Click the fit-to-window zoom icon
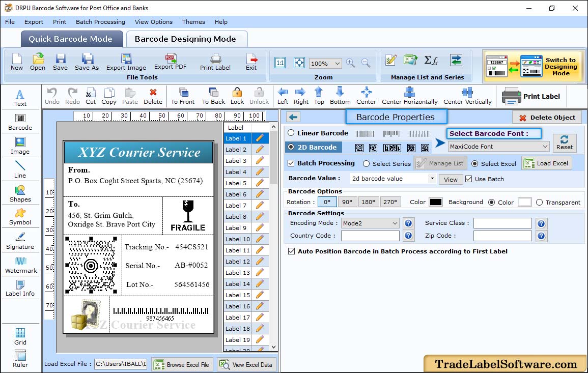 click(x=299, y=63)
